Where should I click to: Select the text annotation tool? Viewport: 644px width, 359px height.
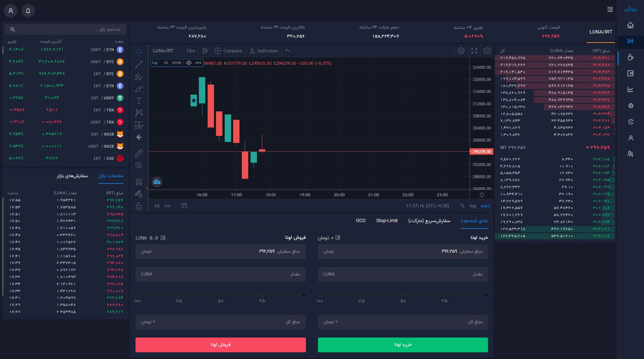139,101
